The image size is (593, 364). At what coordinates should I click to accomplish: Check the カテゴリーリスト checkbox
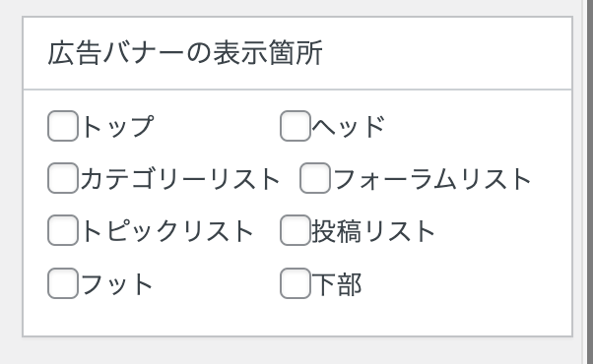(63, 178)
